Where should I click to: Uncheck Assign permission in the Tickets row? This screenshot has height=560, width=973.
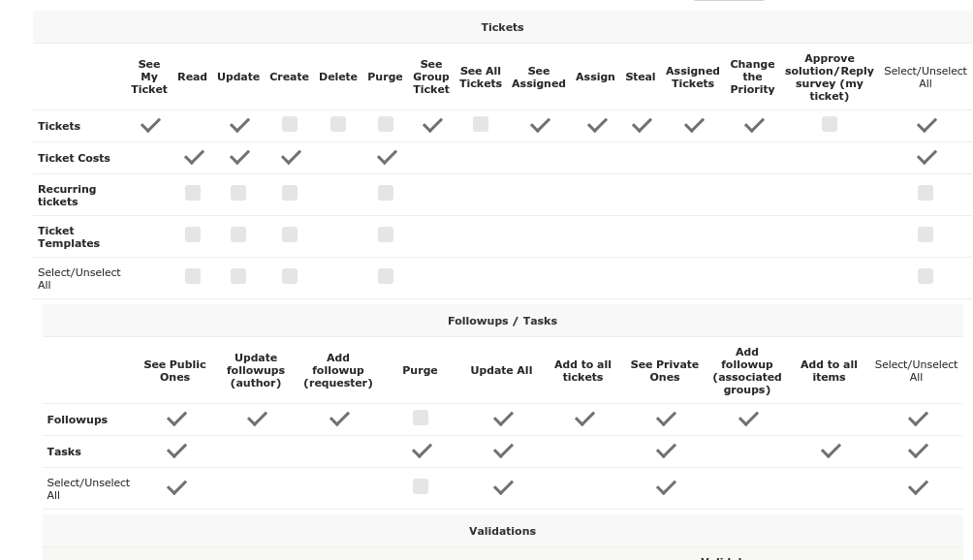[x=595, y=125]
